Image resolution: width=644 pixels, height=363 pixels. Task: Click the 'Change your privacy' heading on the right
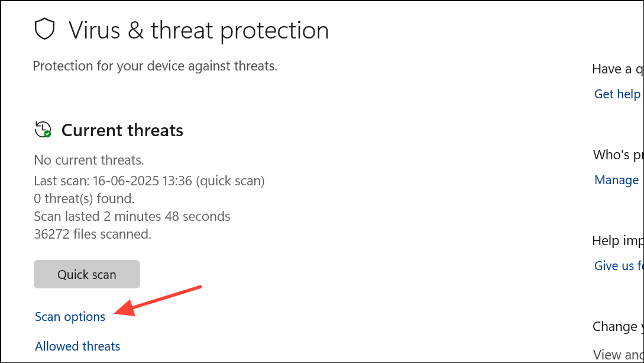618,327
